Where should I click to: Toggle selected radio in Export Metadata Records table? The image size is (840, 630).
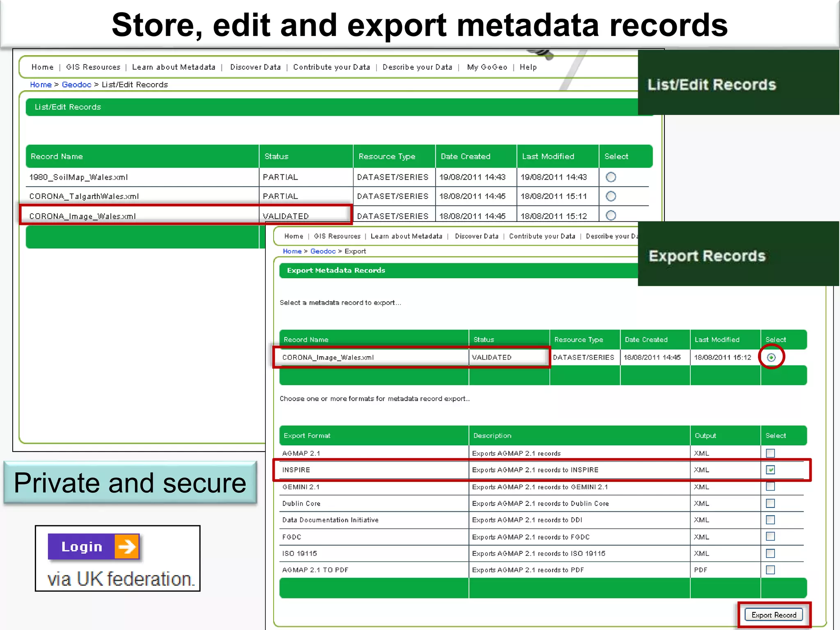(771, 357)
